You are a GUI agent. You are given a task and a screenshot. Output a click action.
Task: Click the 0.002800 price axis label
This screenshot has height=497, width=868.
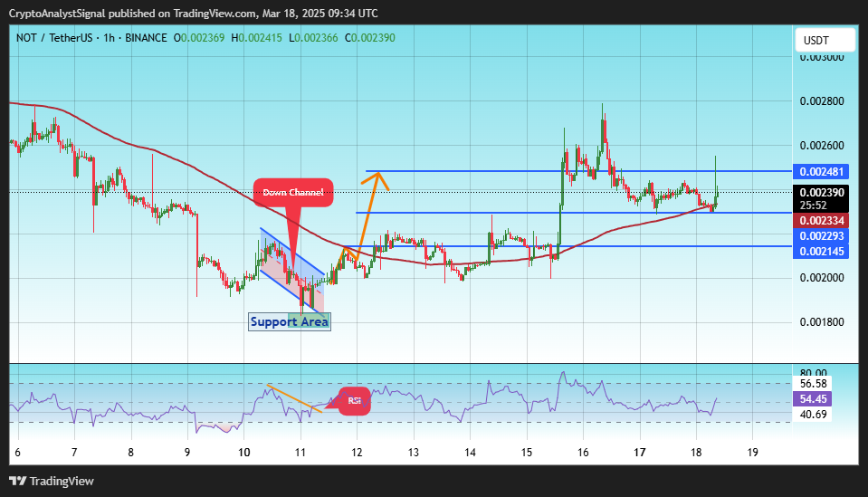pos(822,101)
